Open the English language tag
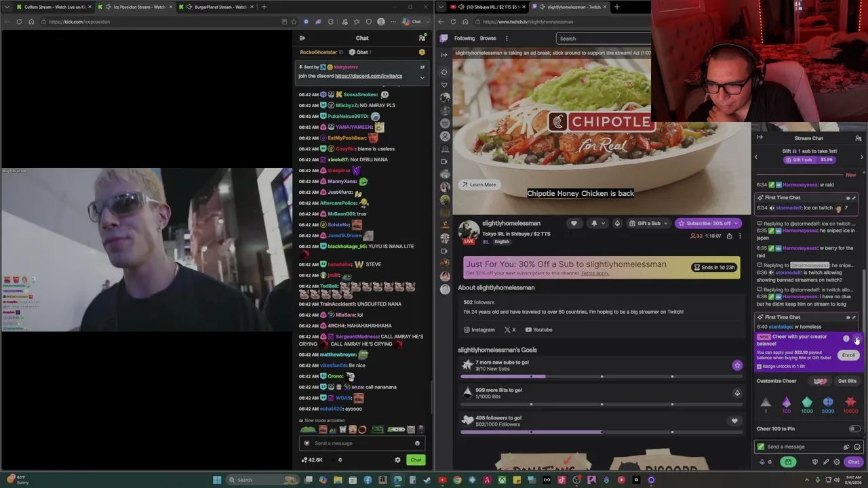 (502, 242)
